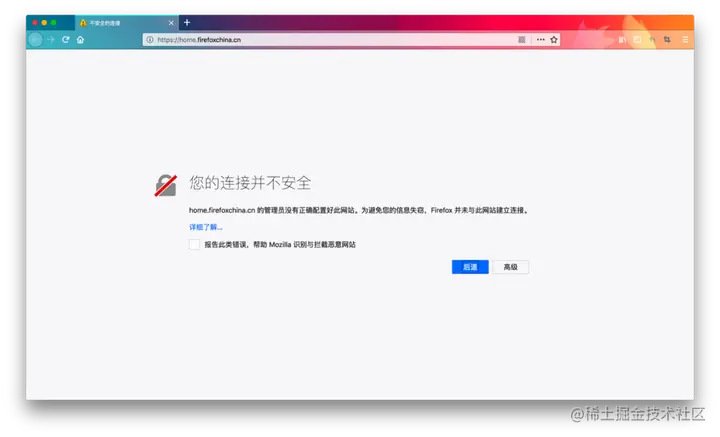The width and height of the screenshot is (720, 437).
Task: Click the blue 后退 button
Action: click(470, 267)
